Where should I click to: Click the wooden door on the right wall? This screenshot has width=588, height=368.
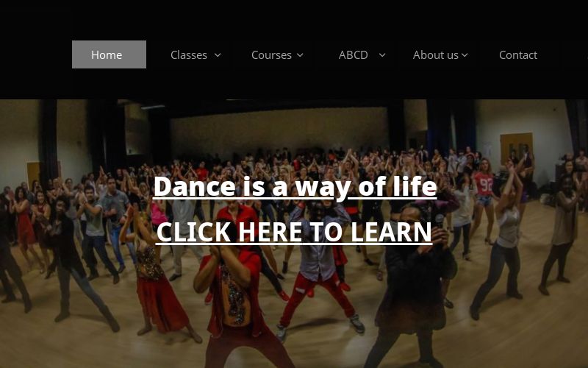tap(517, 149)
